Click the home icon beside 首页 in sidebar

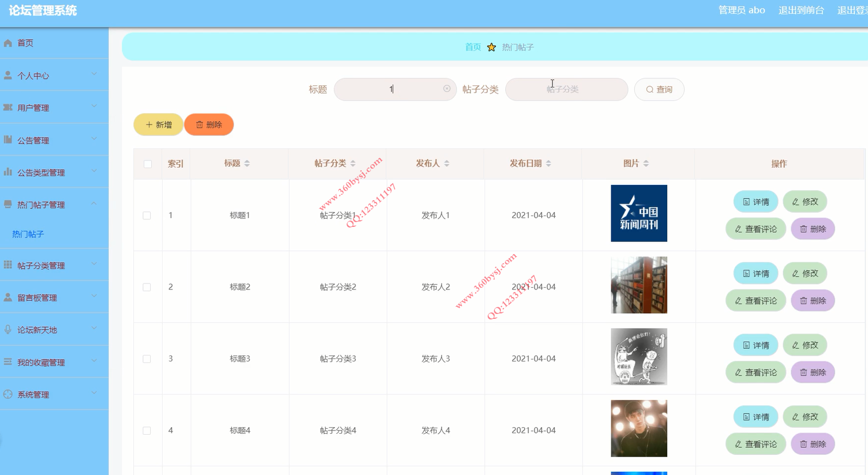pos(8,43)
